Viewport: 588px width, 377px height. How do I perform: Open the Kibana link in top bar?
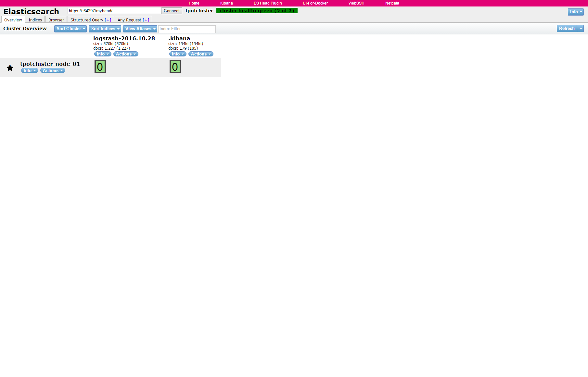226,3
